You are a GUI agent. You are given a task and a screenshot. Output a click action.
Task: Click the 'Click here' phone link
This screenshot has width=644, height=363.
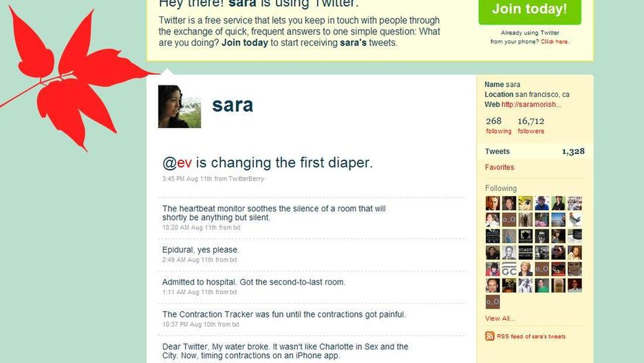[x=555, y=41]
